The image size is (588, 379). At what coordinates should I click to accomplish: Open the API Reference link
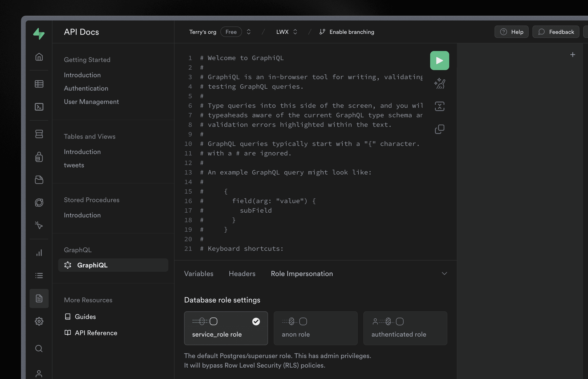(x=91, y=333)
